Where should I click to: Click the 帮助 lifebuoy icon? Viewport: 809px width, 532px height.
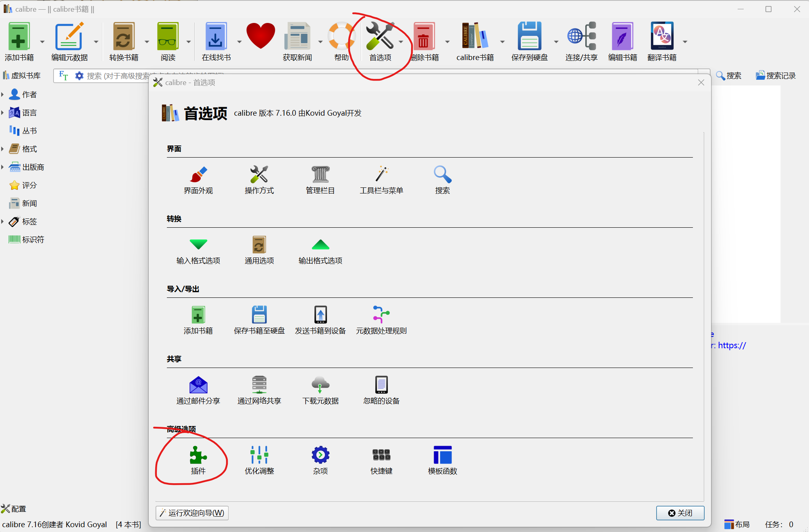341,42
